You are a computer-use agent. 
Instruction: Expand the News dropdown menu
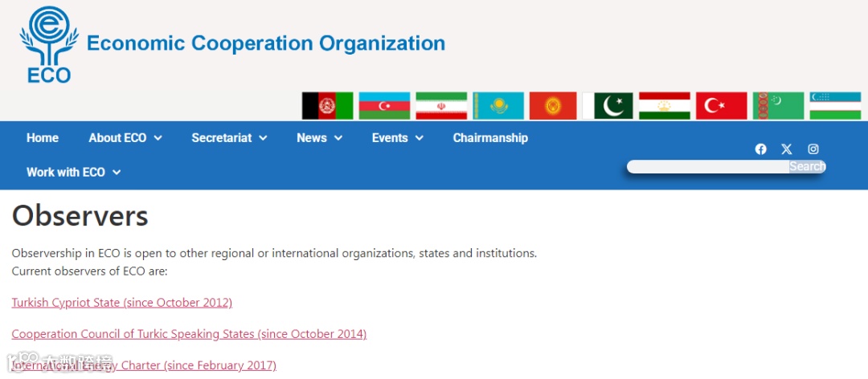(x=319, y=138)
